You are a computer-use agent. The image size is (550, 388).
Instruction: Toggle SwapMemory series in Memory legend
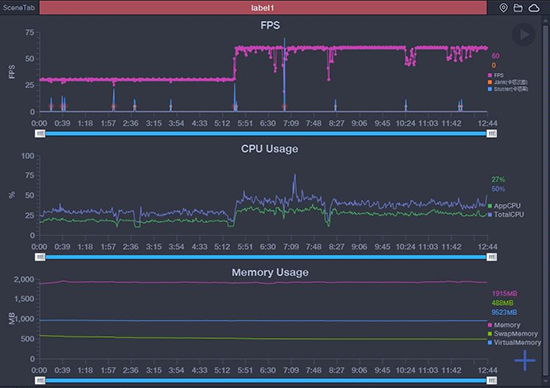(x=512, y=334)
